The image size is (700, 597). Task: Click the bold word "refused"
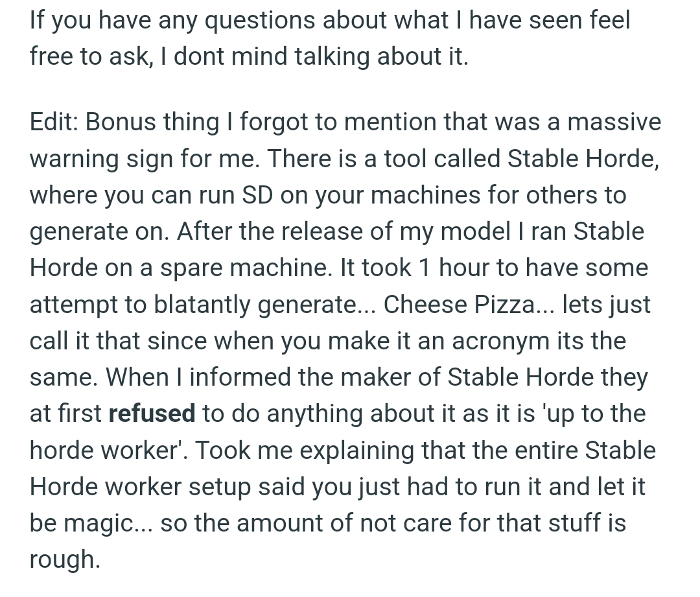pyautogui.click(x=152, y=413)
